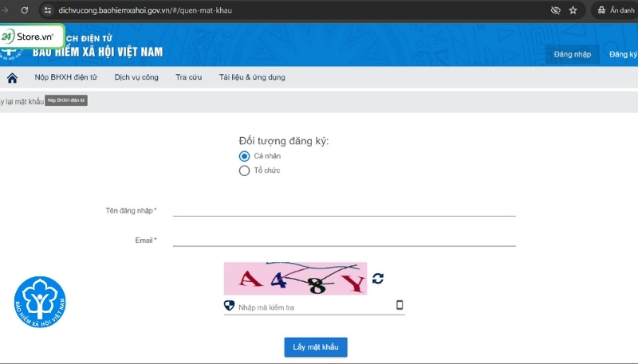This screenshot has height=364, width=638.
Task: Select the Tổ chức radio option
Action: tap(244, 170)
